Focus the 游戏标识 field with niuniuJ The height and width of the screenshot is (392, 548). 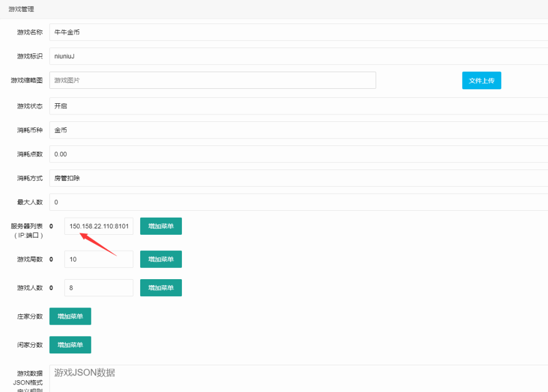pos(298,56)
